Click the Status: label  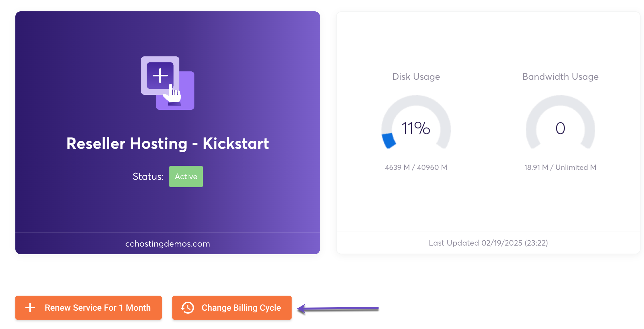148,177
